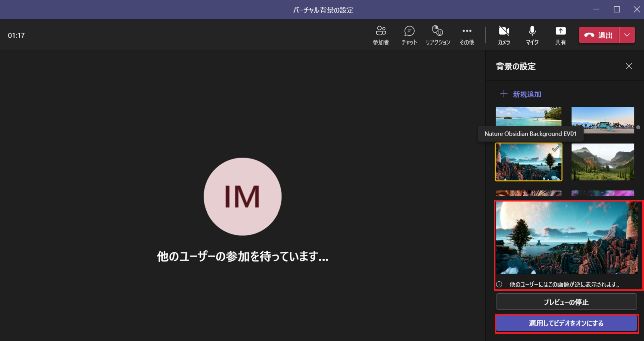This screenshot has height=341, width=644.
Task: Click the IM avatar circle
Action: 243,196
